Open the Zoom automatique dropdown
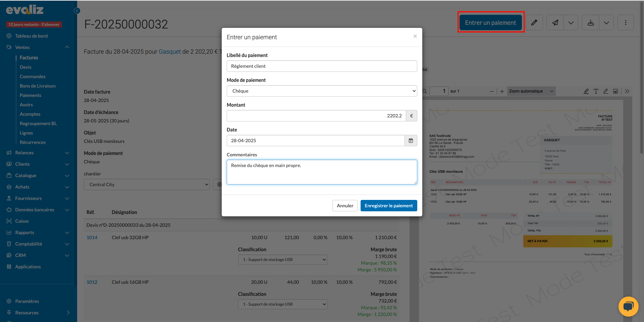Image resolution: width=644 pixels, height=322 pixels. [531, 91]
